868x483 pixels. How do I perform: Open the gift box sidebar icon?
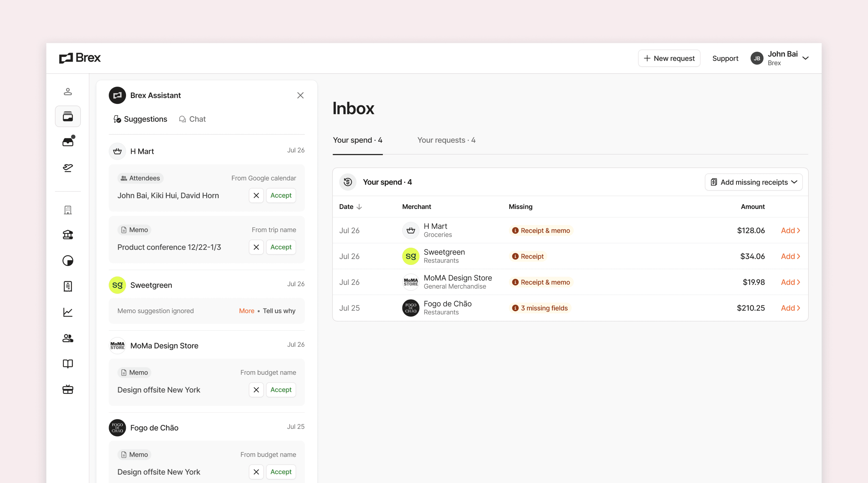(x=68, y=389)
